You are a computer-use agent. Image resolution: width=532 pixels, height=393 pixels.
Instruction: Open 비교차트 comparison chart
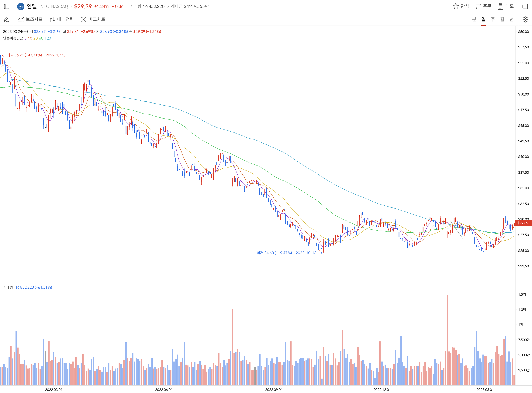tap(93, 19)
